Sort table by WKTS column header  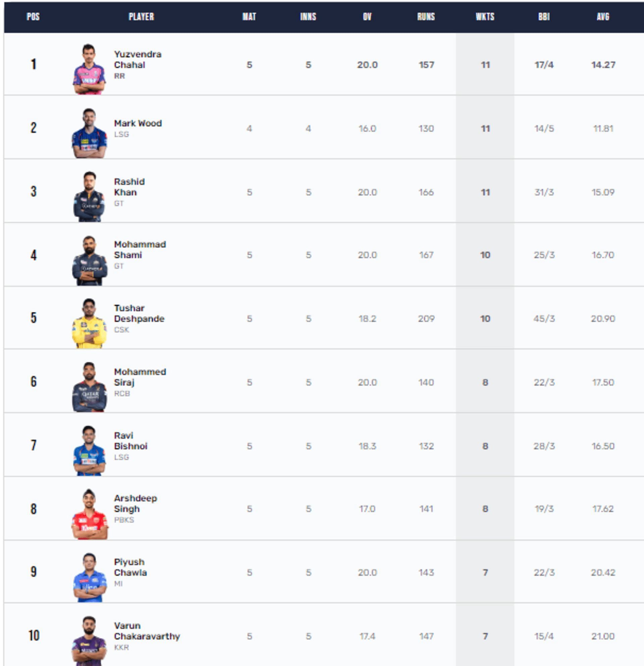[485, 17]
